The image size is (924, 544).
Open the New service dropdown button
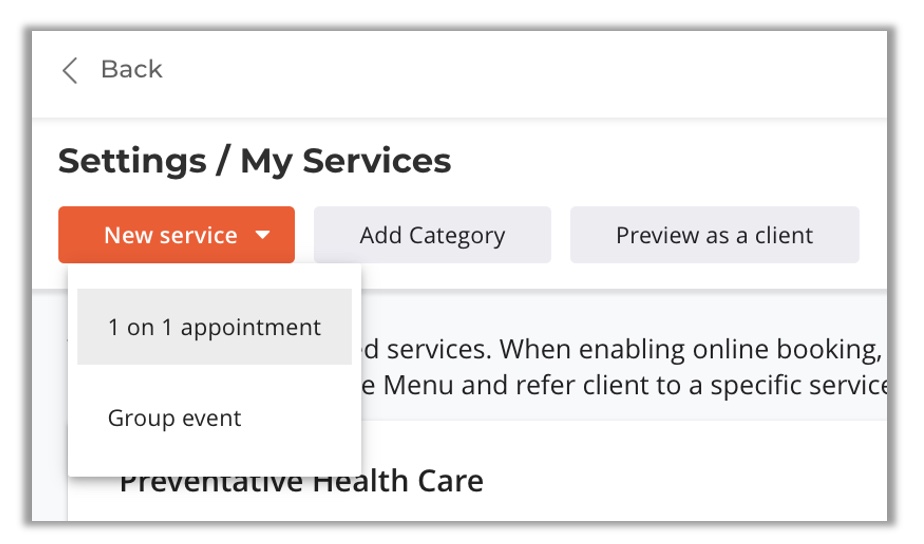click(x=176, y=235)
